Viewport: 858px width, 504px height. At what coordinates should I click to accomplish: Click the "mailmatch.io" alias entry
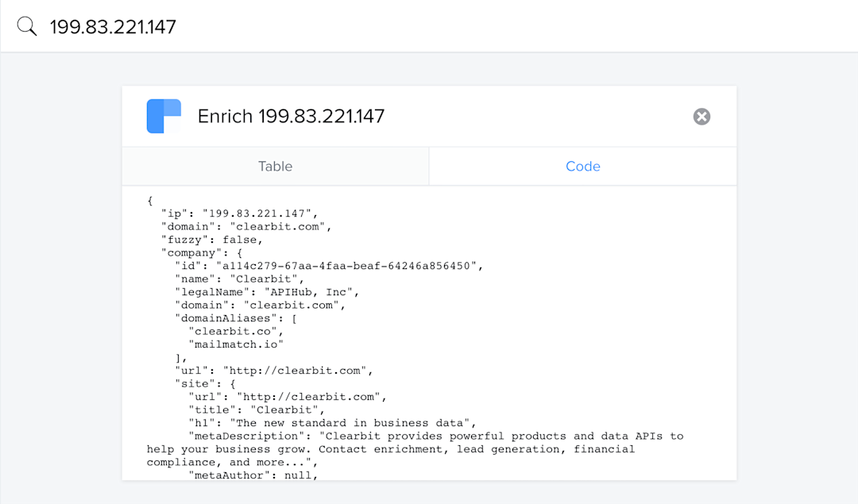(236, 345)
